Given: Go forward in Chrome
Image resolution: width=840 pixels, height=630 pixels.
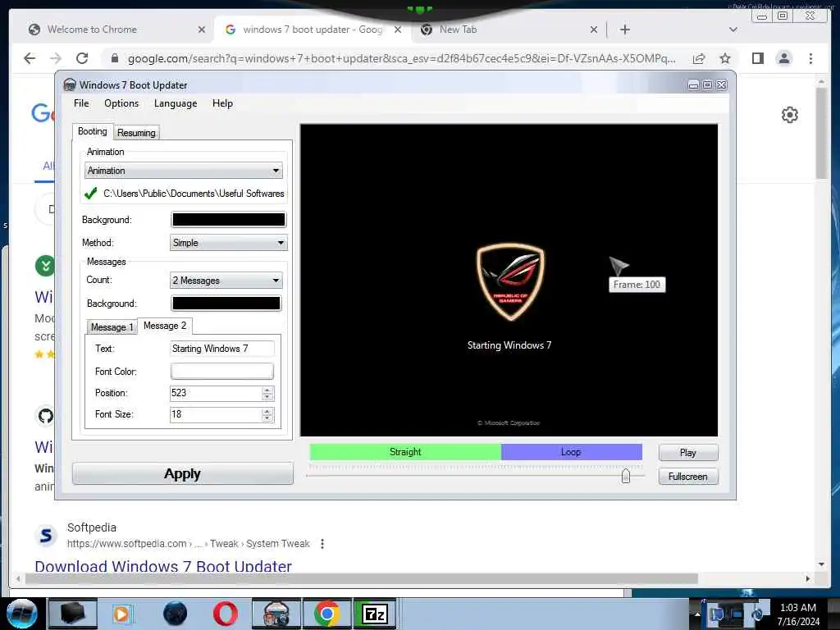Looking at the screenshot, I should point(55,58).
